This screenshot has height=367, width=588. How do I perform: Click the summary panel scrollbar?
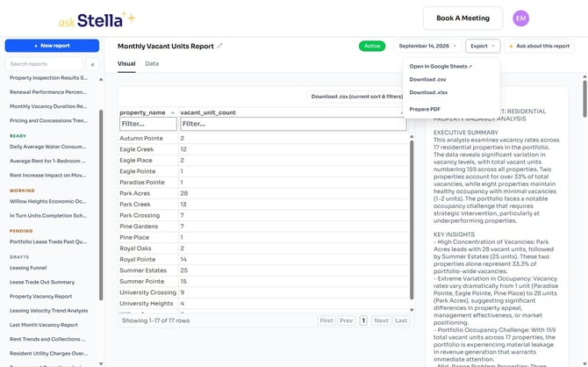(x=584, y=99)
